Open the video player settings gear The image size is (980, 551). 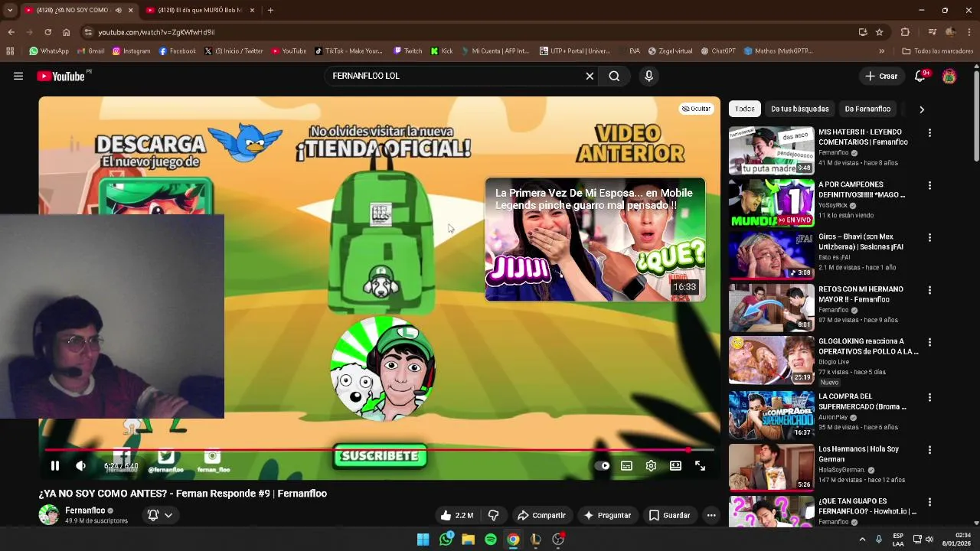click(651, 465)
